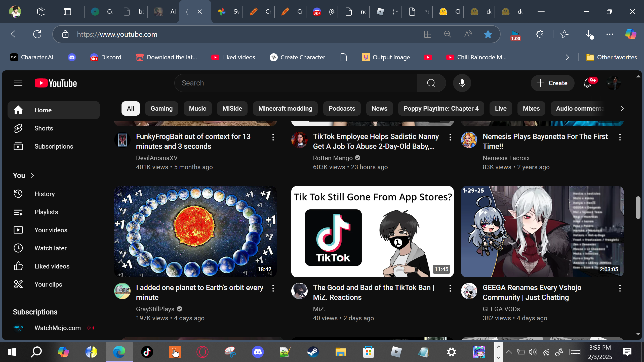Open options for planet orbit video
This screenshot has height=362, width=644.
(273, 288)
